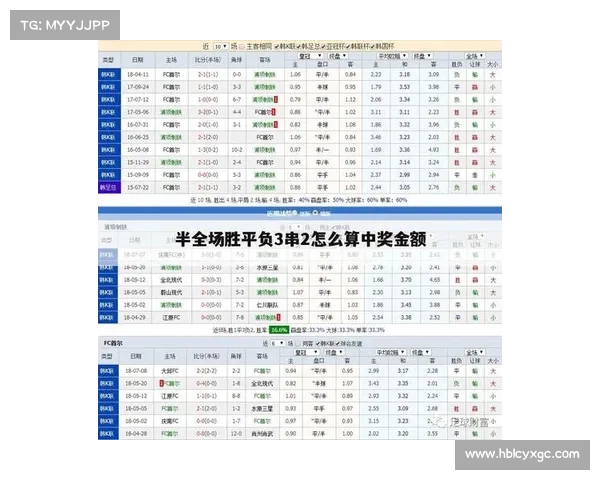This screenshot has height=480, width=600.
Task: Uncheck the 韩K联 filter in the head-to-head bar
Action: pyautogui.click(x=276, y=46)
